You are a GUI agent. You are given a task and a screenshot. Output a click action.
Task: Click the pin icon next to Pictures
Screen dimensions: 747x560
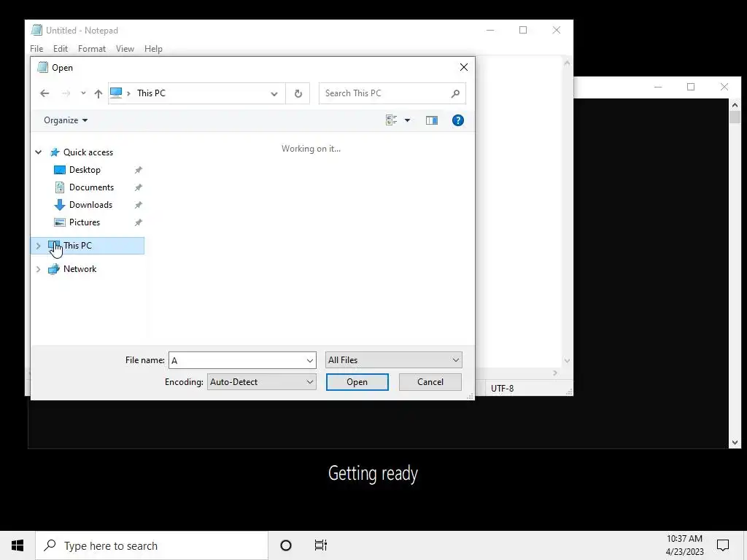pos(138,222)
